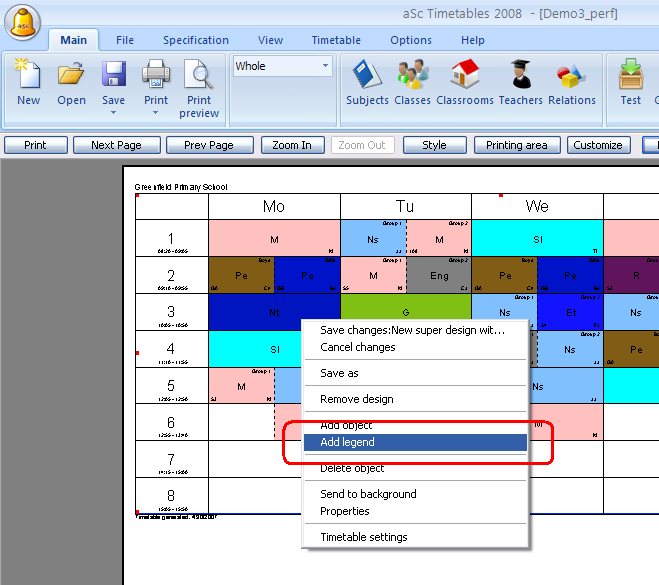This screenshot has height=585, width=659.
Task: Expand the Whole view dropdown
Action: [325, 67]
